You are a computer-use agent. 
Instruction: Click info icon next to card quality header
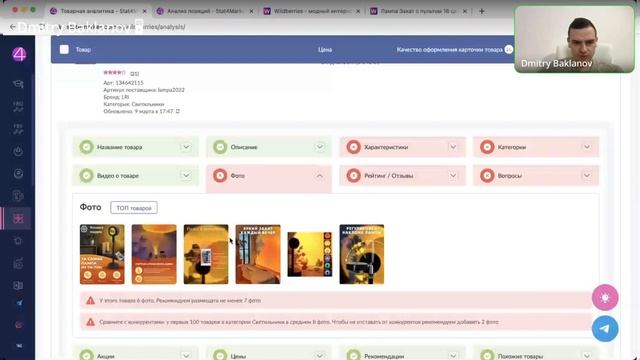coord(509,49)
